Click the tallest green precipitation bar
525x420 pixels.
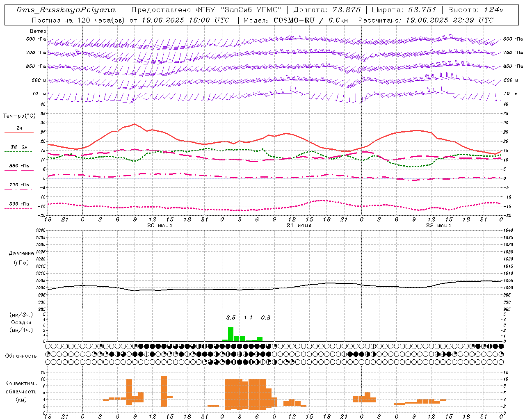pos(231,334)
